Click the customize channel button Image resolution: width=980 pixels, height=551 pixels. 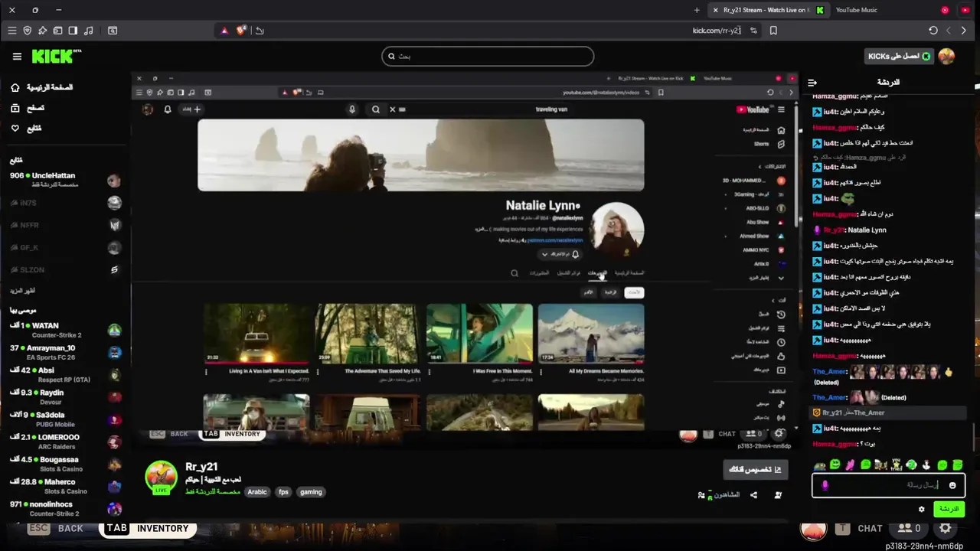pyautogui.click(x=756, y=469)
